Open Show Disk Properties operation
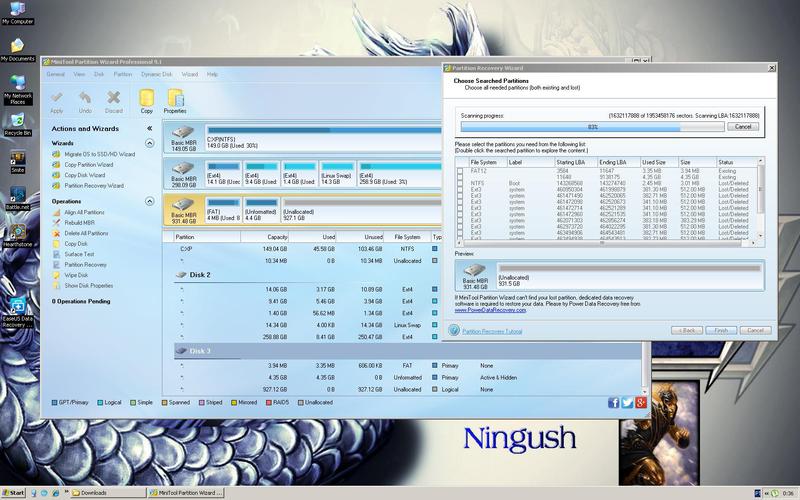The image size is (800, 500). [83, 286]
